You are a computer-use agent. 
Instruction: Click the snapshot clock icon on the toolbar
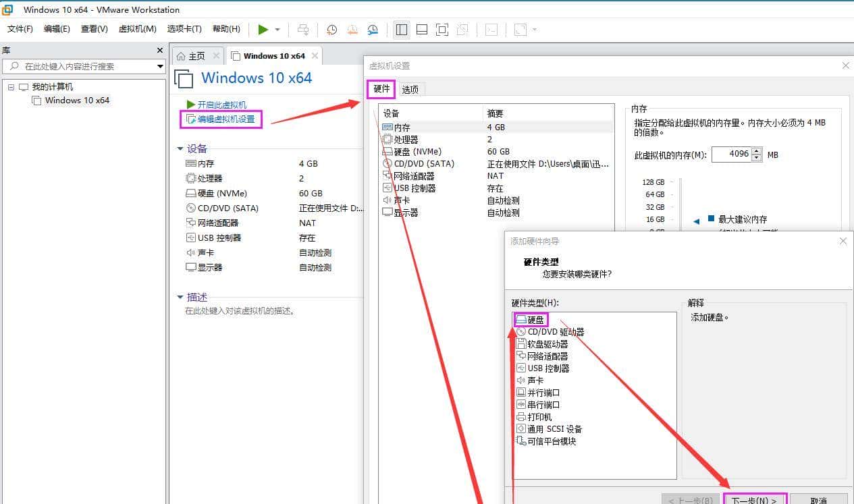(331, 30)
